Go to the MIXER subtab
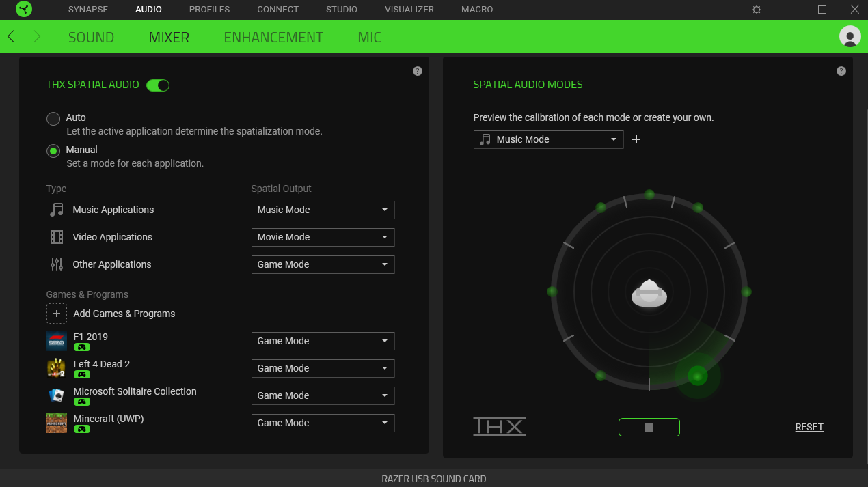This screenshot has width=868, height=487. pyautogui.click(x=169, y=37)
